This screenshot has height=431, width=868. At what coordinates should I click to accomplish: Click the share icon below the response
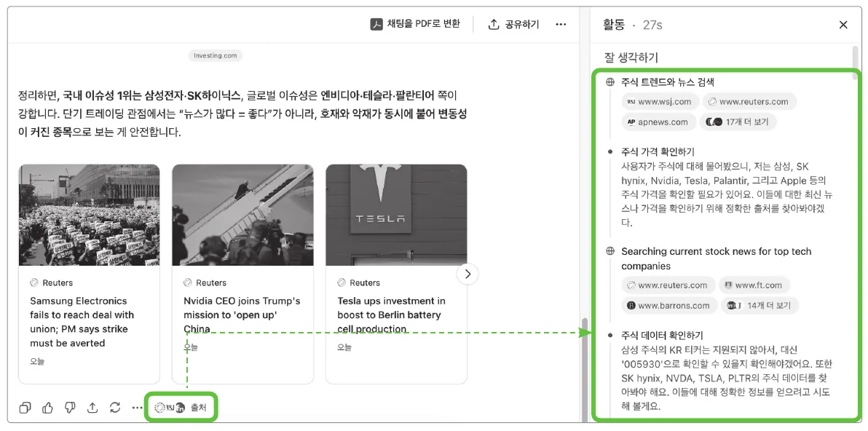coord(92,408)
